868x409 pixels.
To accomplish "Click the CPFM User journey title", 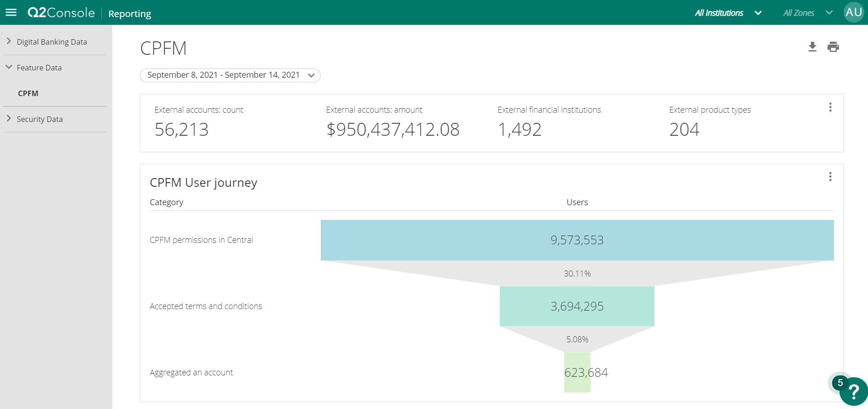I will tap(203, 183).
